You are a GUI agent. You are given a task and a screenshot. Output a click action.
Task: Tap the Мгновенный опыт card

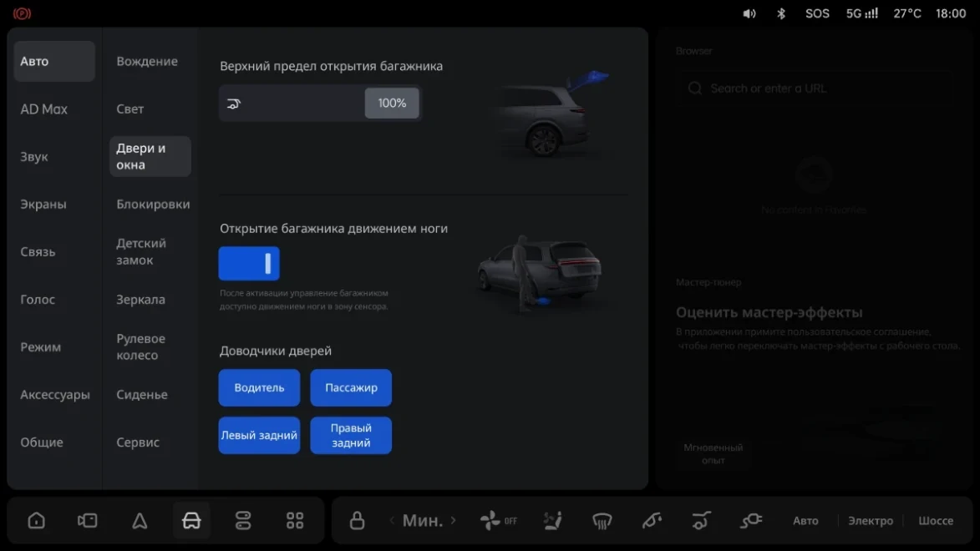[713, 453]
